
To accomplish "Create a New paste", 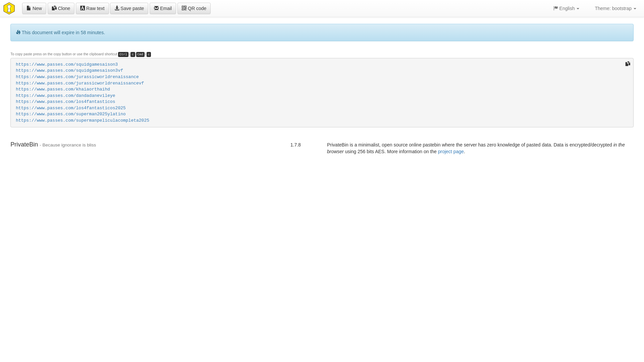I will tap(34, 8).
